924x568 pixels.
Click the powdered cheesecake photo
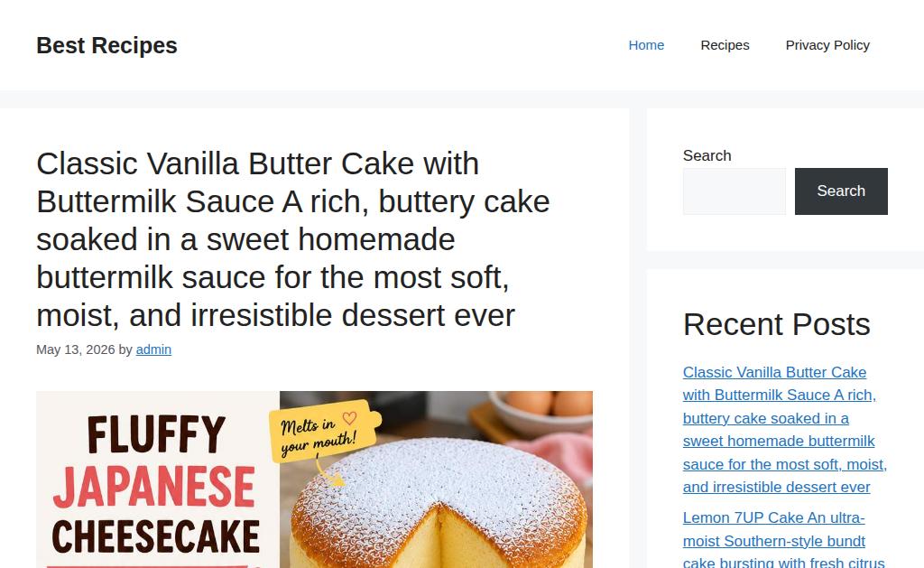pyautogui.click(x=439, y=501)
